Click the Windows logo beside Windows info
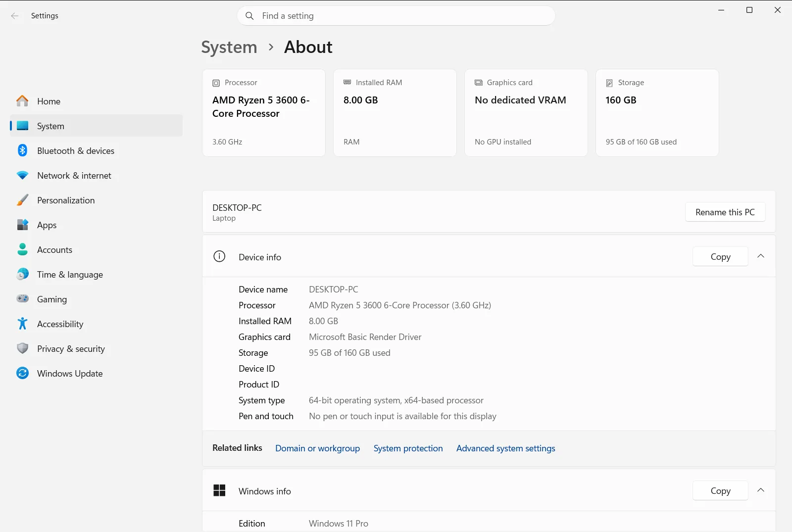792x532 pixels. tap(219, 490)
